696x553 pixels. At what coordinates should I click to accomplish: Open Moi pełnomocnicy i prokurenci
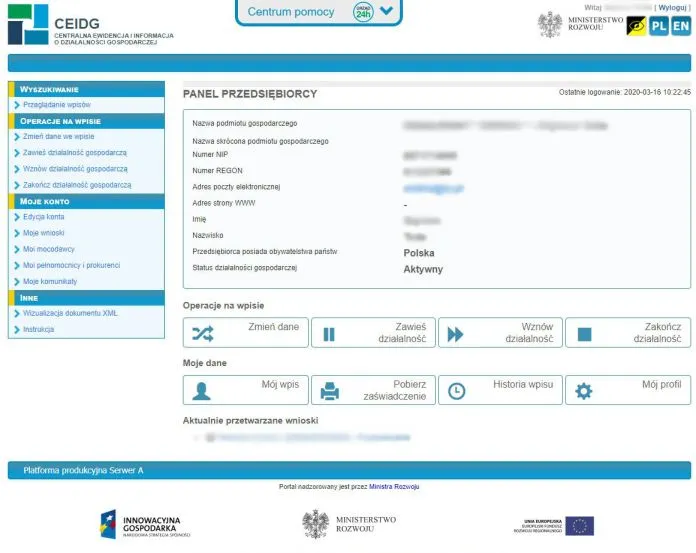71,265
